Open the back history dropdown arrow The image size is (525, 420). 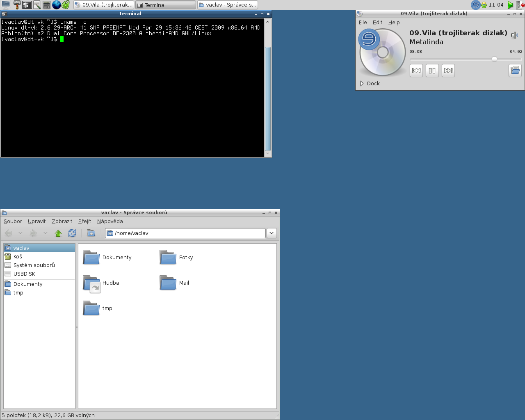[20, 233]
